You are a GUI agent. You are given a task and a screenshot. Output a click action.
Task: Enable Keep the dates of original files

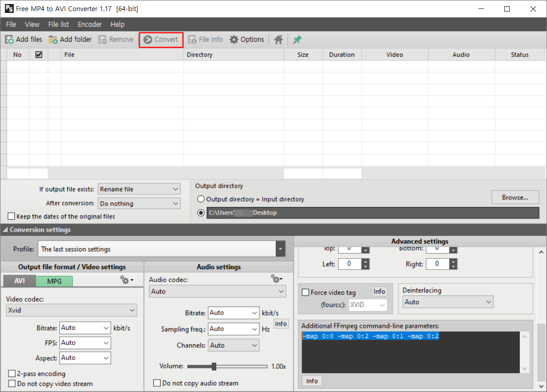12,216
